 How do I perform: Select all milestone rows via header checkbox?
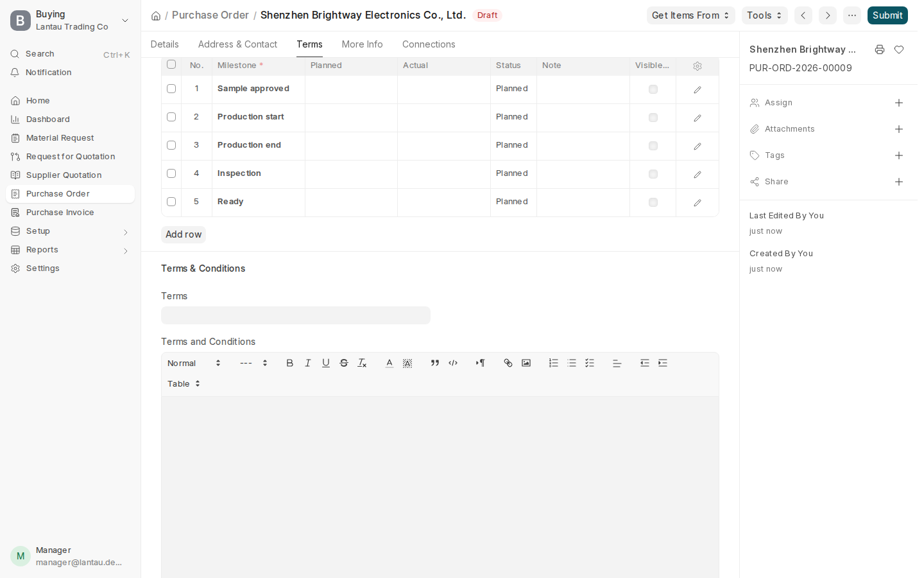pos(171,64)
